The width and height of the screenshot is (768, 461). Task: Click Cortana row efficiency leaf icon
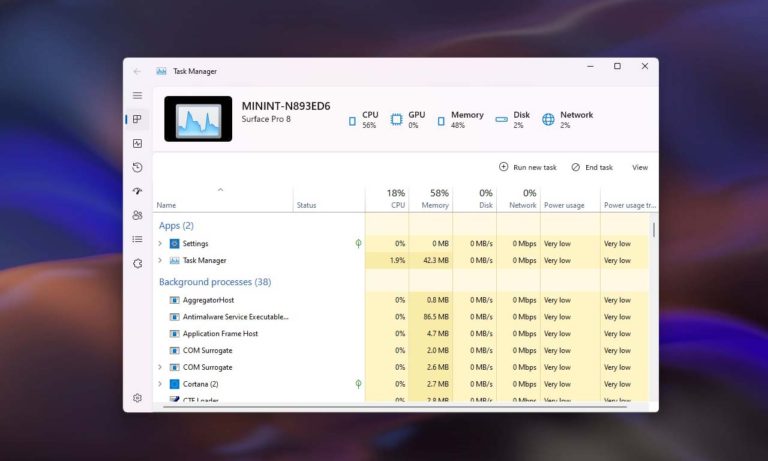[359, 384]
